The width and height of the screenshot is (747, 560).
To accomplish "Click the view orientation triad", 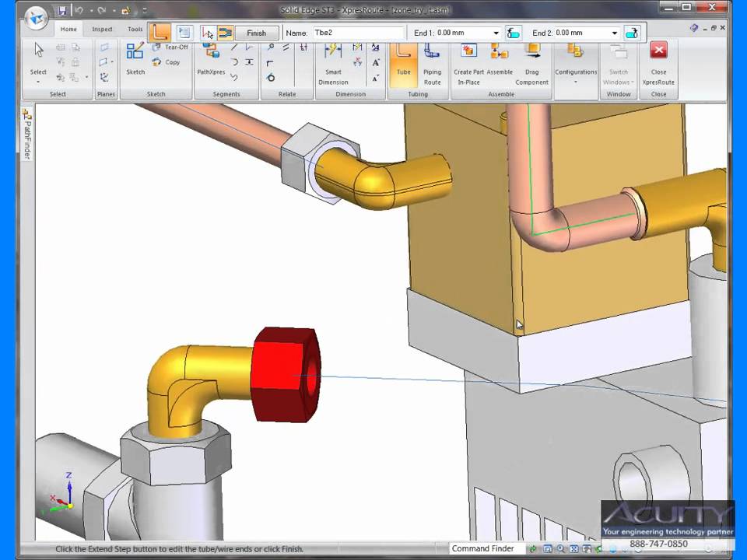I will tap(61, 494).
